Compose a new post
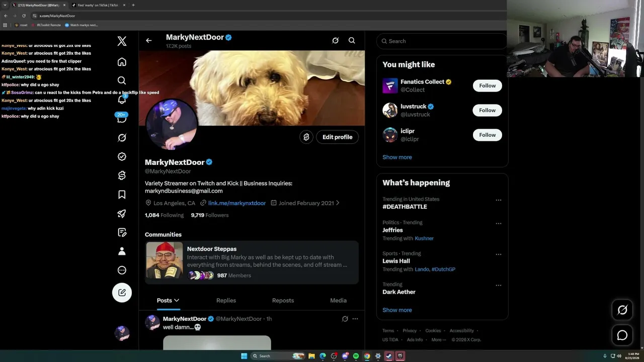 122,293
